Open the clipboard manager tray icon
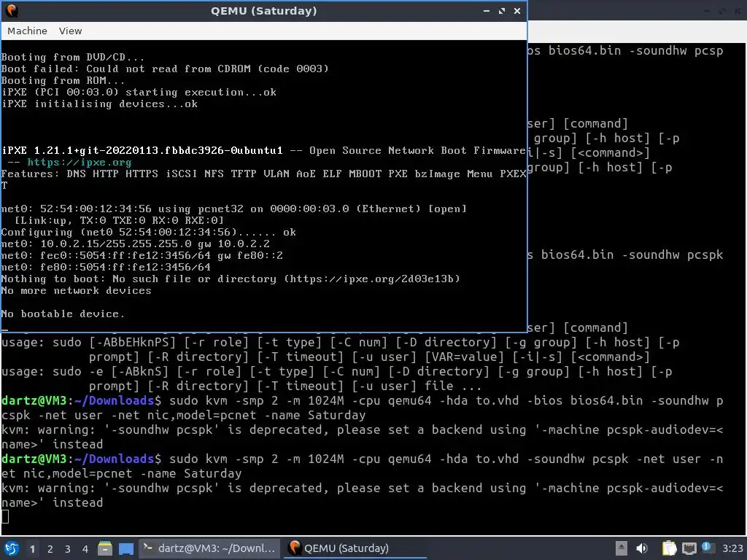 point(669,548)
